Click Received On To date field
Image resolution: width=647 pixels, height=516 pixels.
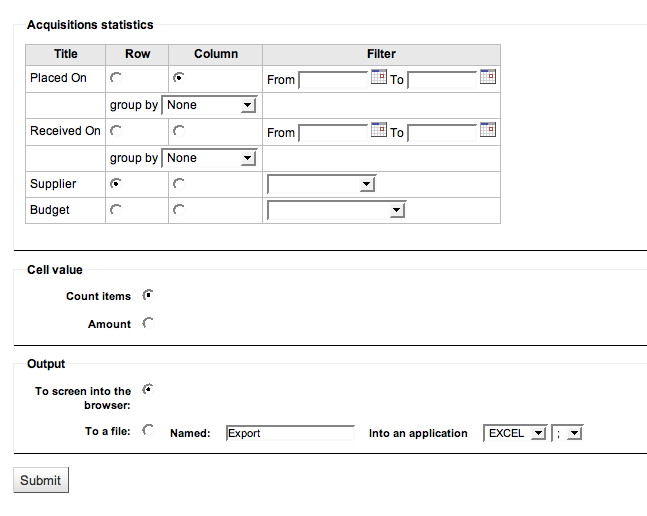[442, 131]
